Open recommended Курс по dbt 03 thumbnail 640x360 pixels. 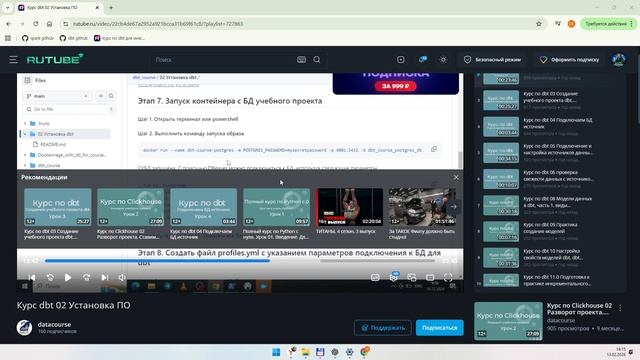coord(58,207)
